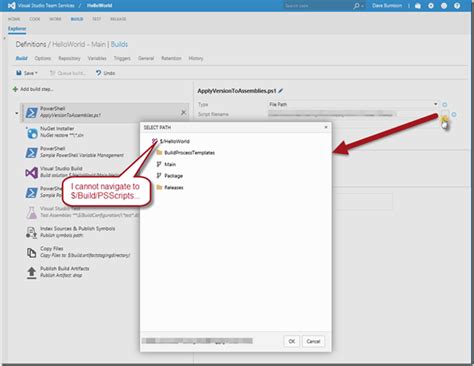Click OK in Select Path dialog

292,341
